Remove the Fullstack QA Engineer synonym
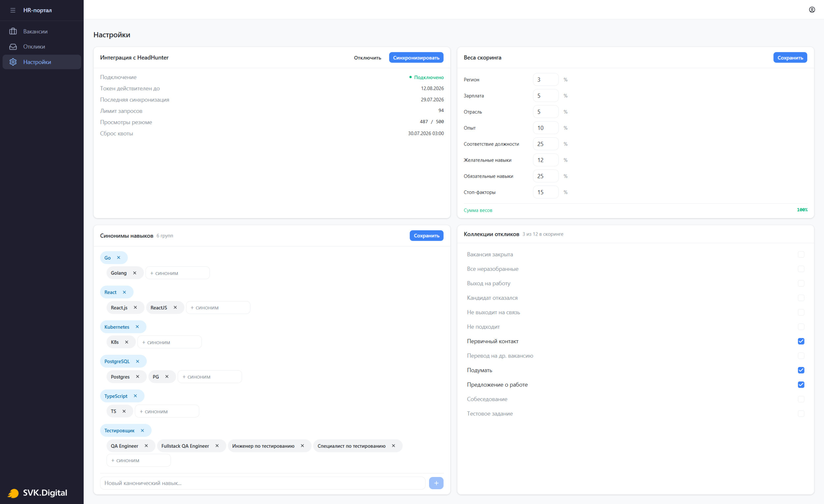The width and height of the screenshot is (824, 504). click(217, 446)
